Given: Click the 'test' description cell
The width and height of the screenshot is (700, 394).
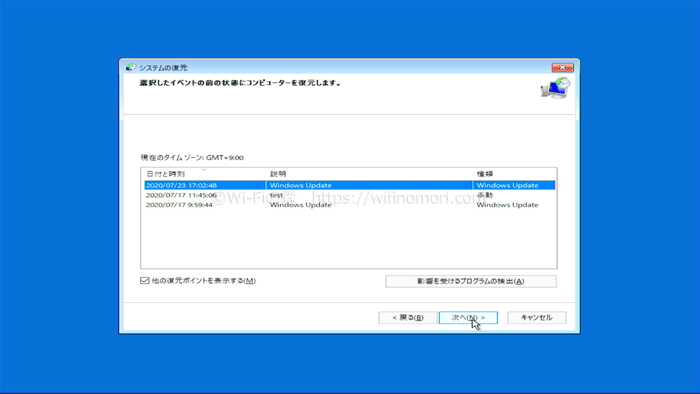Looking at the screenshot, I should [x=276, y=195].
